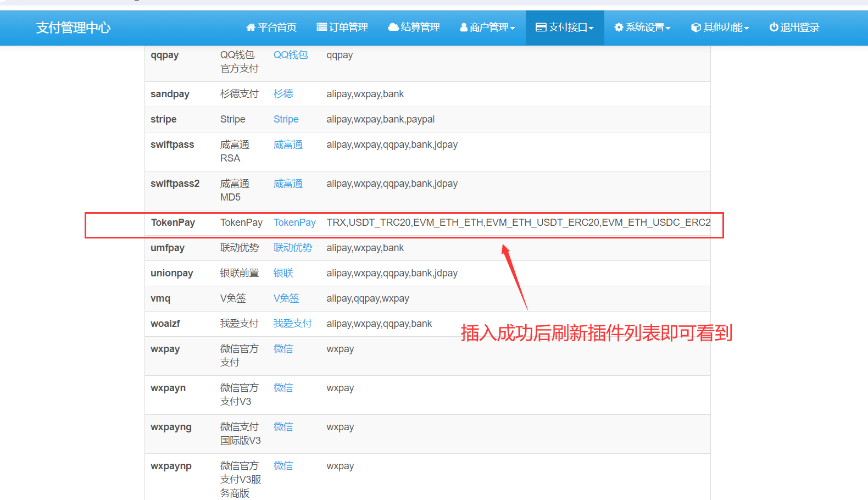Open the 平台首页 menu item
The width and height of the screenshot is (868, 500).
[271, 27]
